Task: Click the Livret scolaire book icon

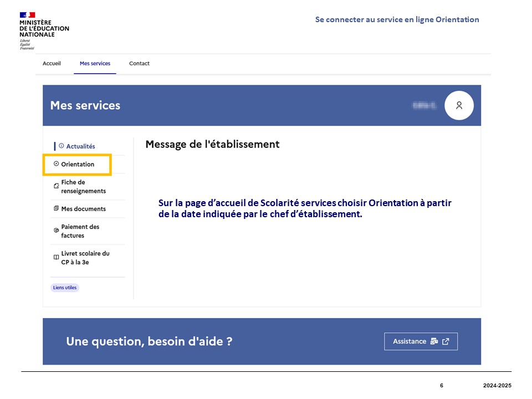Action: click(x=56, y=257)
